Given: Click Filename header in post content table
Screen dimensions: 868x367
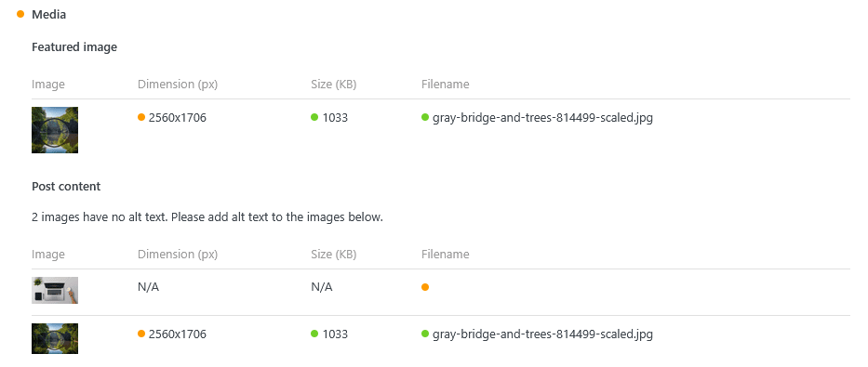Looking at the screenshot, I should (445, 255).
